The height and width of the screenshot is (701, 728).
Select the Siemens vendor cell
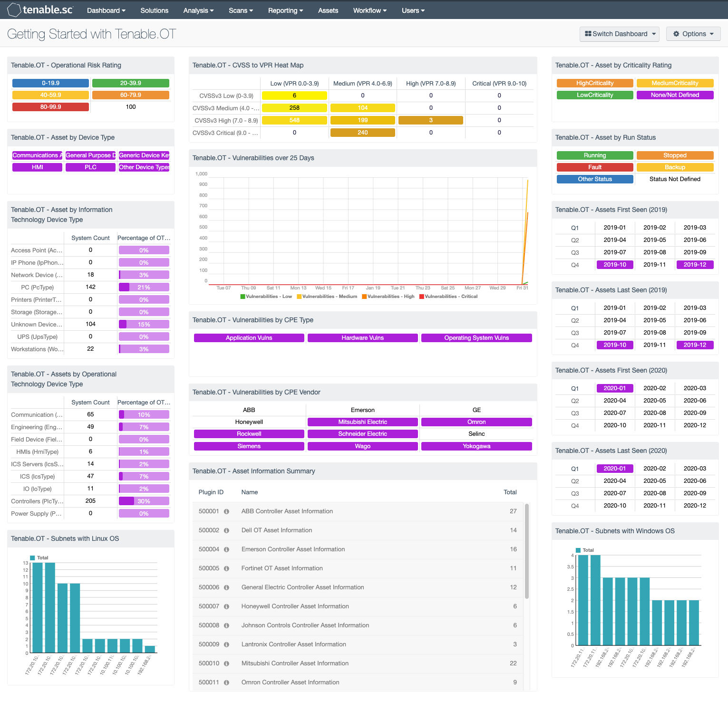(x=249, y=446)
